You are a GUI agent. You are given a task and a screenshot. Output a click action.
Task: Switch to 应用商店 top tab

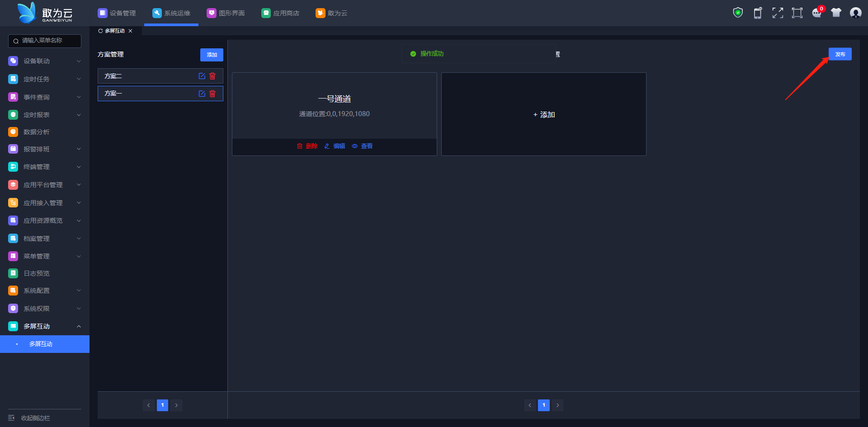(x=280, y=13)
